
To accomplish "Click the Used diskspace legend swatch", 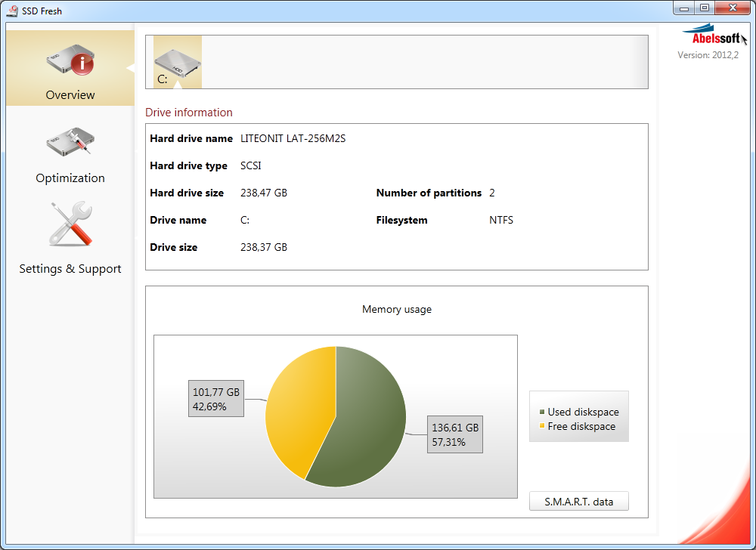I will pyautogui.click(x=542, y=412).
